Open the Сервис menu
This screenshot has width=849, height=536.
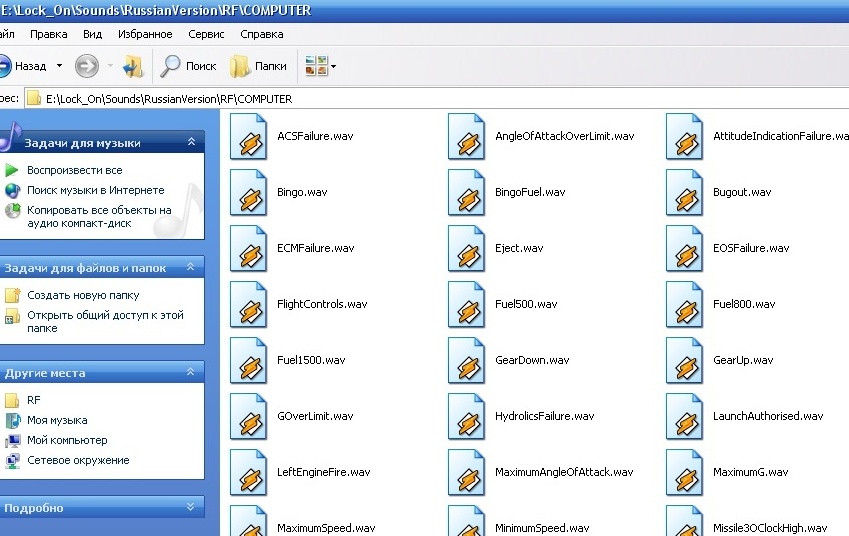tap(206, 34)
